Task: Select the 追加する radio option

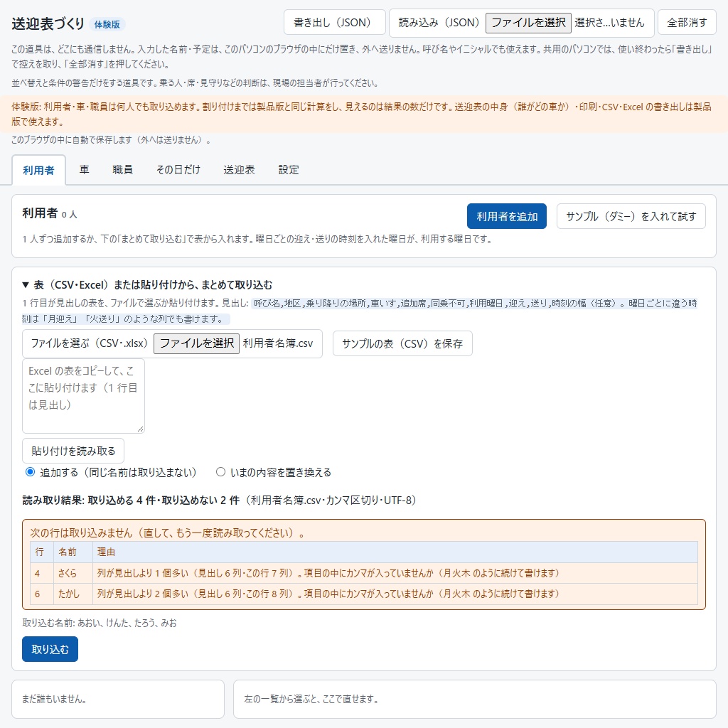Action: point(30,472)
